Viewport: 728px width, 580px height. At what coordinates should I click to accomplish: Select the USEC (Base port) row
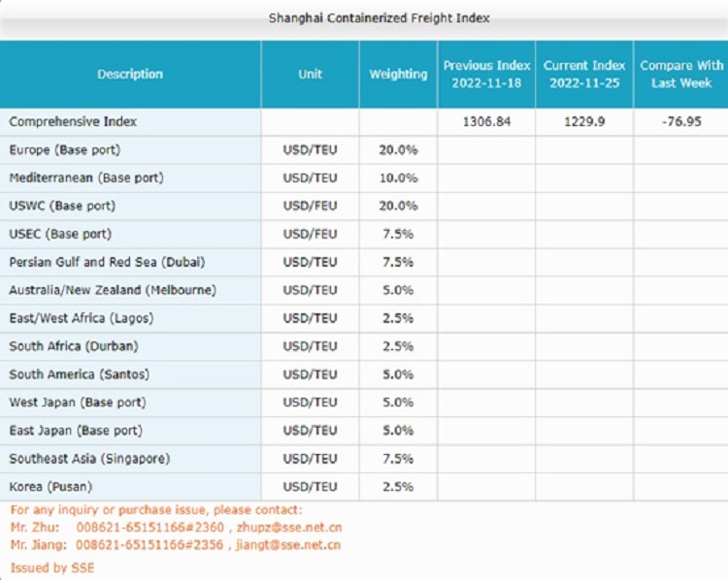pyautogui.click(x=60, y=234)
